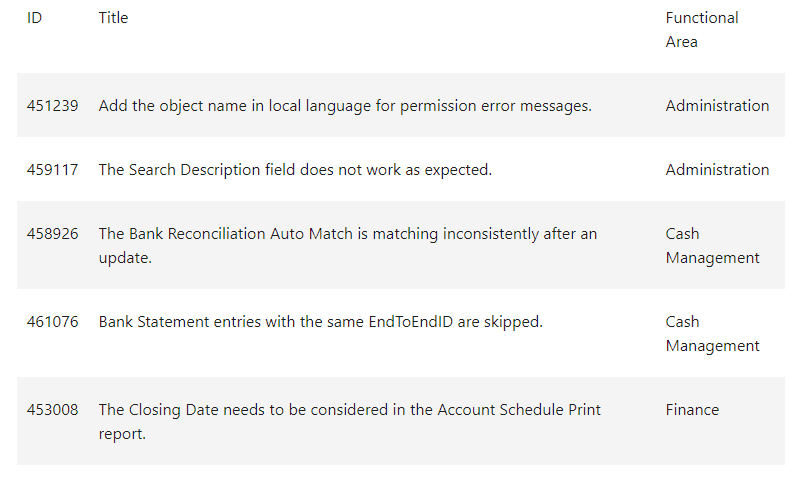Select the Closing Date Account Schedule title
The image size is (803, 479).
tap(349, 422)
